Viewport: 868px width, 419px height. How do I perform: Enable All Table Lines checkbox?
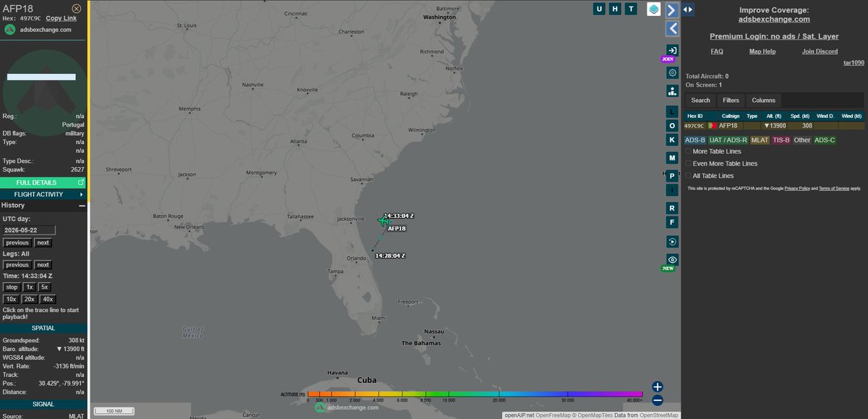(x=689, y=176)
